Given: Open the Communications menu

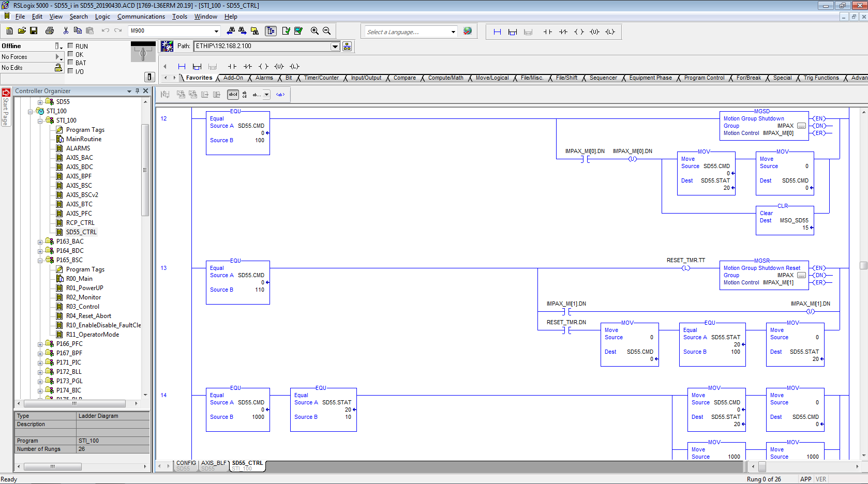Looking at the screenshot, I should click(141, 17).
